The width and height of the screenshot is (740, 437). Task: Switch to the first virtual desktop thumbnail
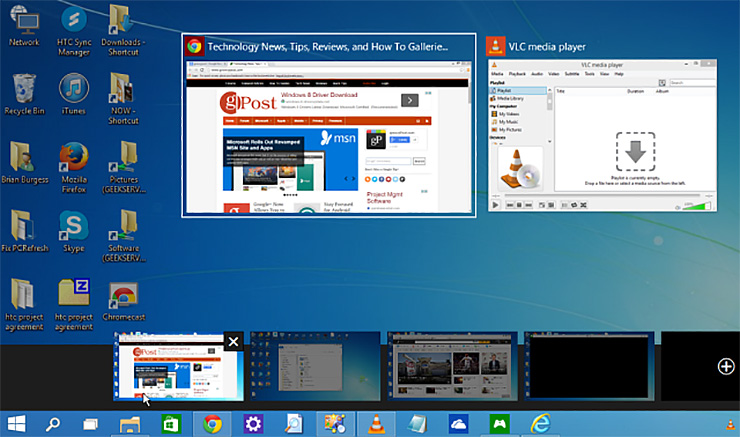[178, 367]
